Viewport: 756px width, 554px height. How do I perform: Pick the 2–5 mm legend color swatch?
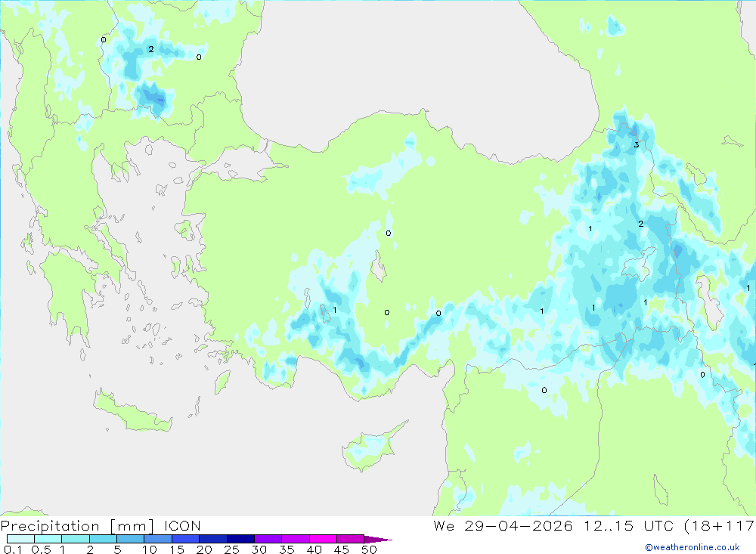(103, 539)
